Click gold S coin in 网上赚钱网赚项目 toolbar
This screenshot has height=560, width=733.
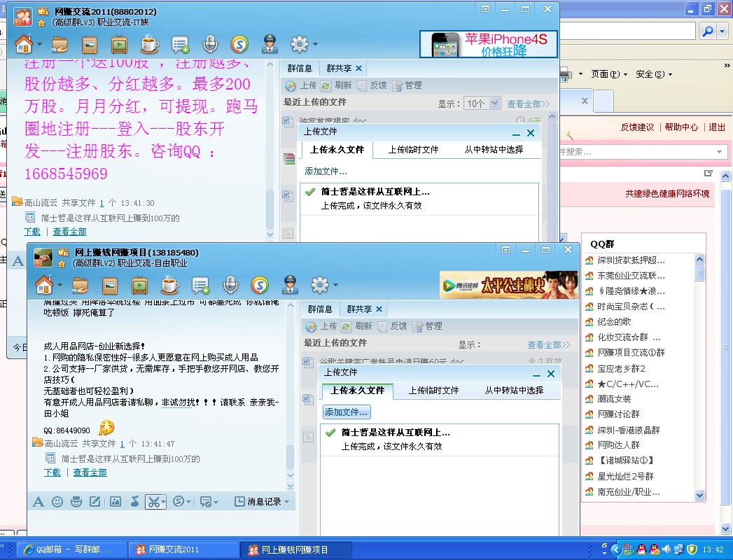coord(260,286)
